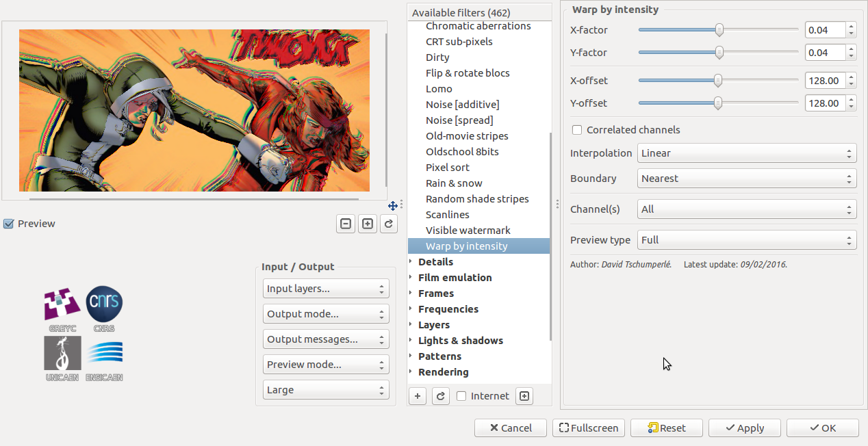The image size is (868, 446).
Task: Click the CNRS logo
Action: coord(104,309)
